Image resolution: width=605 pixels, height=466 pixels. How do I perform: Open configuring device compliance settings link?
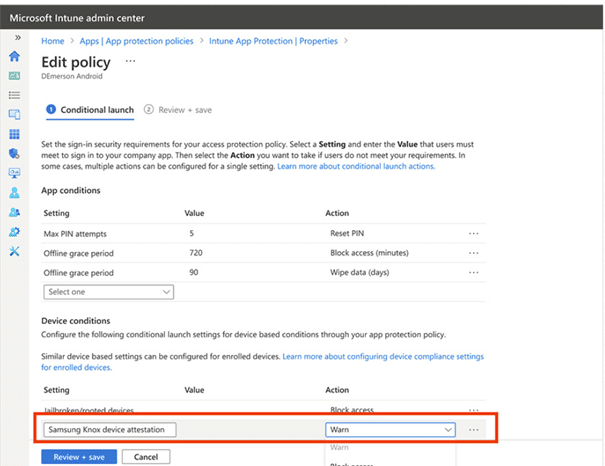262,362
